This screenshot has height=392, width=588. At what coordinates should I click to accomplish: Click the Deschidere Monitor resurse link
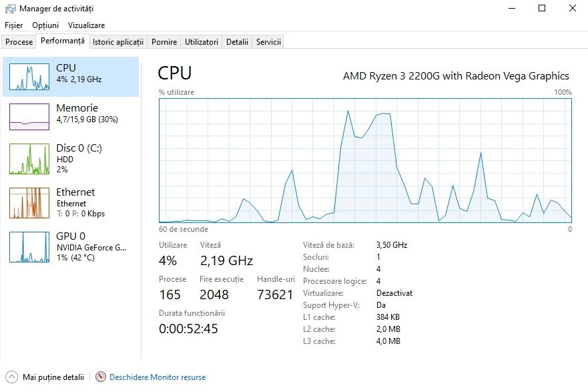tap(158, 377)
